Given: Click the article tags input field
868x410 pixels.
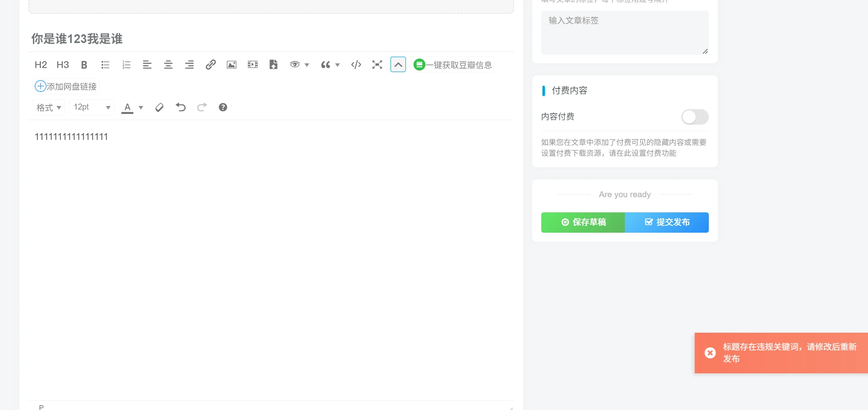Looking at the screenshot, I should (x=624, y=33).
